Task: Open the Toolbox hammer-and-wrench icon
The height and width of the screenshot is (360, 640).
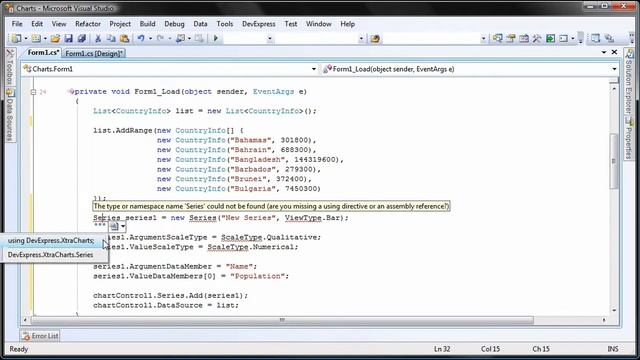Action: [x=537, y=38]
